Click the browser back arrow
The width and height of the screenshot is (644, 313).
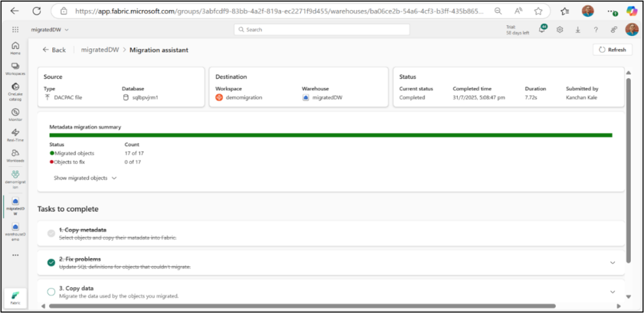pyautogui.click(x=15, y=11)
